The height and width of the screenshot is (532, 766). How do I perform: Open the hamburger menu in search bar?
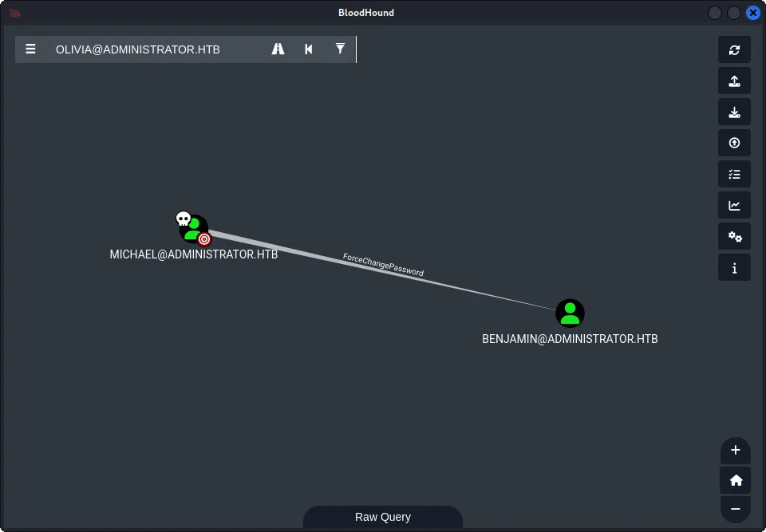pyautogui.click(x=30, y=49)
